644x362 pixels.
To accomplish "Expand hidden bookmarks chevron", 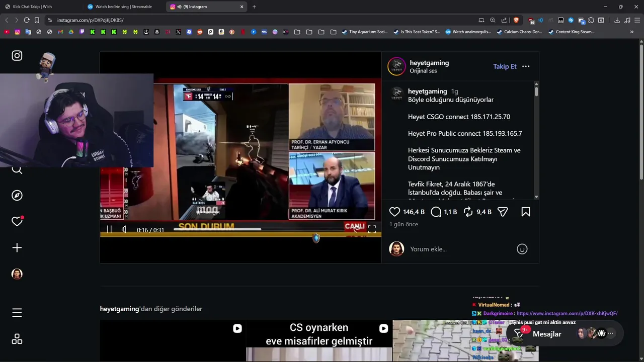I will pyautogui.click(x=632, y=32).
